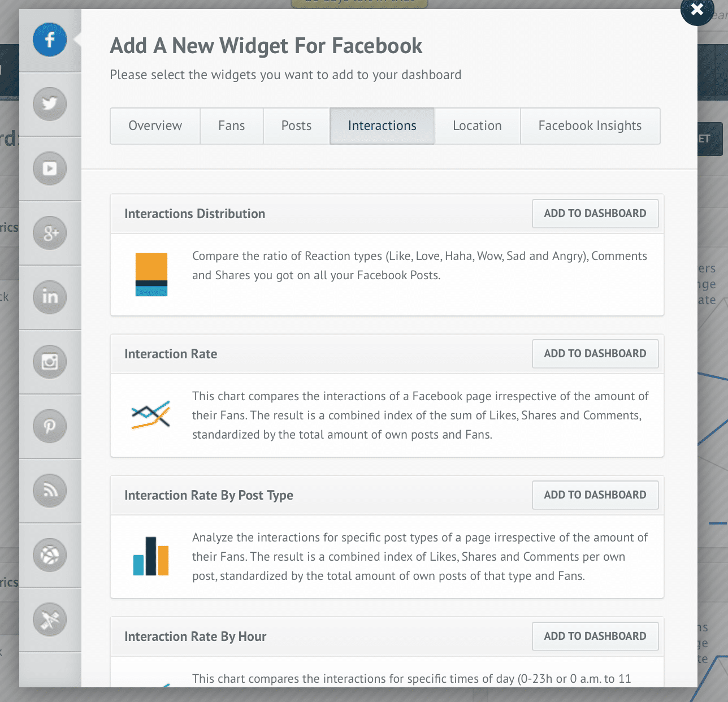
Task: Open the Dribbble-style globe sidebar icon
Action: pyautogui.click(x=50, y=555)
